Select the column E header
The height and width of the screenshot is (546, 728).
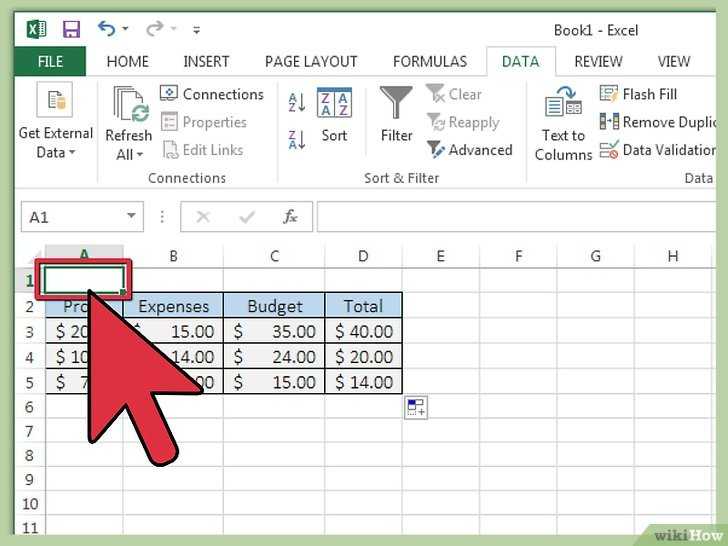click(441, 256)
